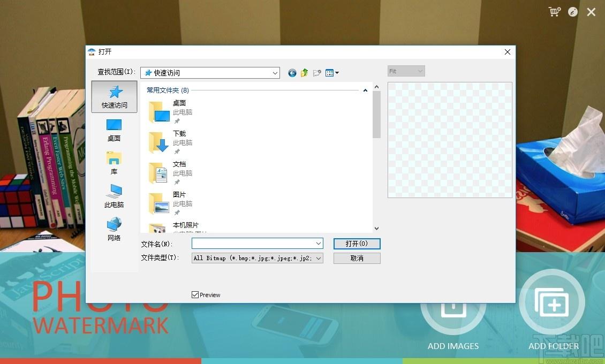Viewport: 605px width, 364px height.
Task: Click the file list scrollbar up arrow
Action: coord(376,87)
